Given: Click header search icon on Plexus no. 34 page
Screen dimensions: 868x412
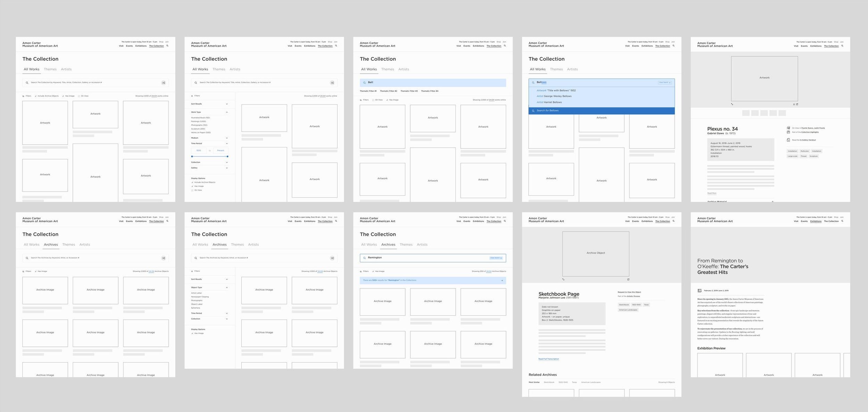Looking at the screenshot, I should tap(842, 46).
